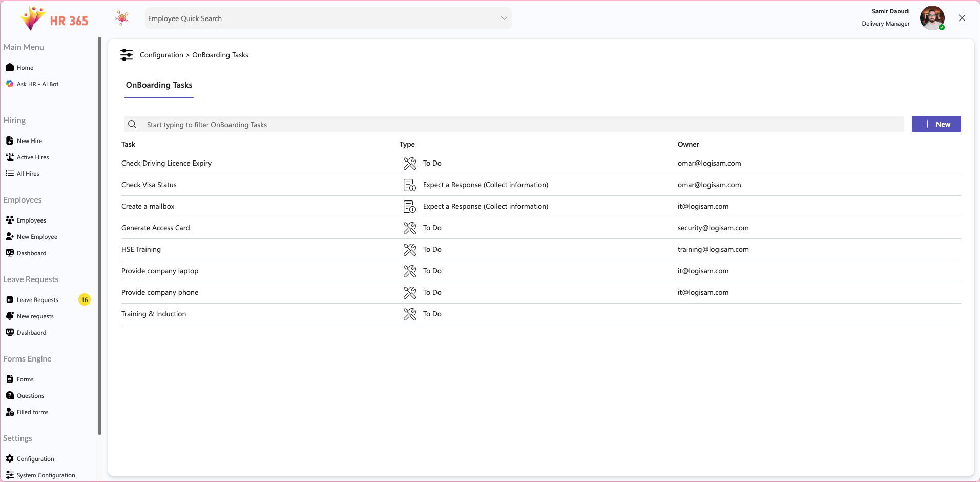Image resolution: width=980 pixels, height=482 pixels.
Task: Expand the Employee Quick Search dropdown
Action: (504, 18)
